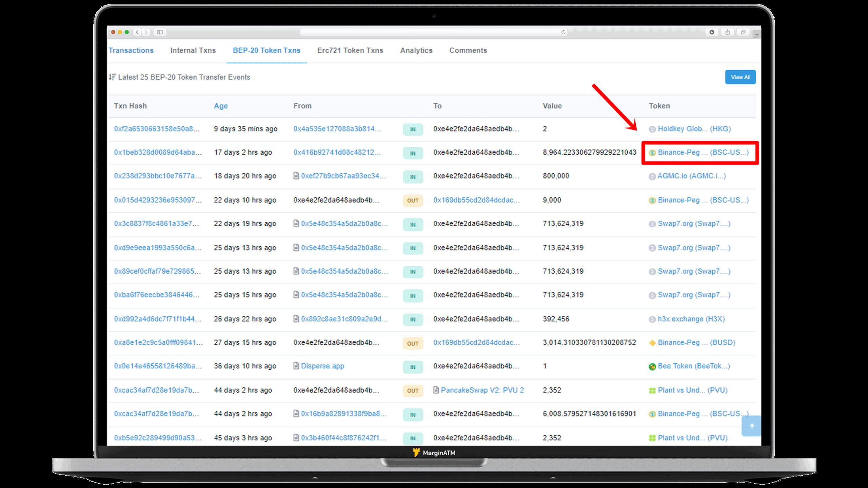
Task: Click the OUT badge in the 9,000 row
Action: pos(413,201)
